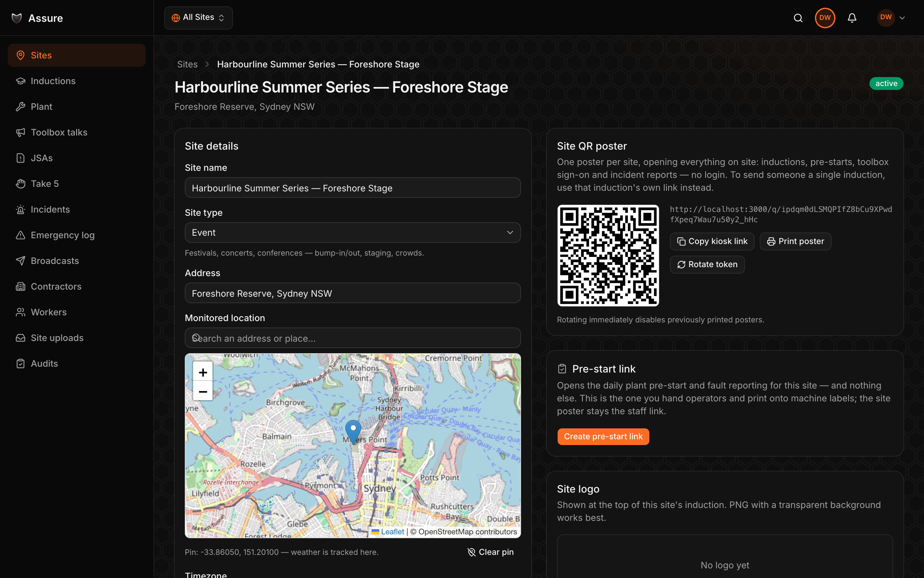The width and height of the screenshot is (924, 578).
Task: Click the Site QR poster heading
Action: pos(591,146)
